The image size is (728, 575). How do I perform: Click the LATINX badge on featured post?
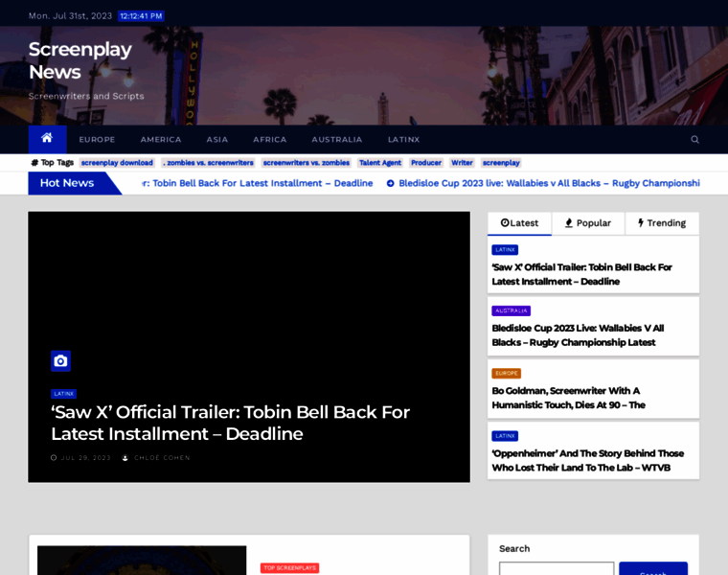click(63, 394)
